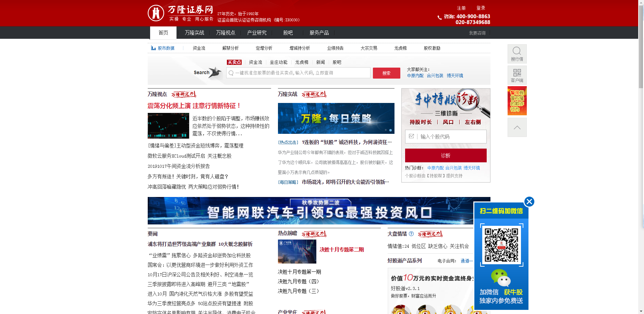Screen dimensions: 644x314
Task: Open article 多方有叛徒！关键时刻，竟有人砸盘
Action: [188, 176]
